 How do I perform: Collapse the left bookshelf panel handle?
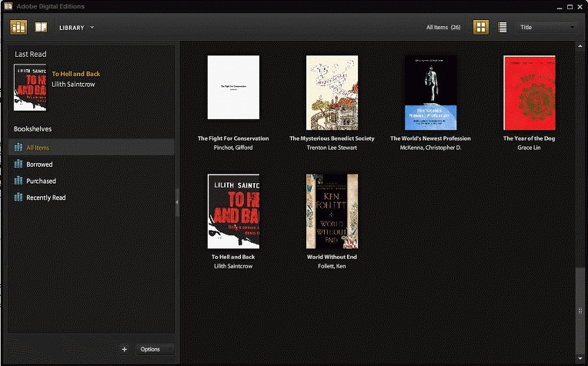point(177,202)
